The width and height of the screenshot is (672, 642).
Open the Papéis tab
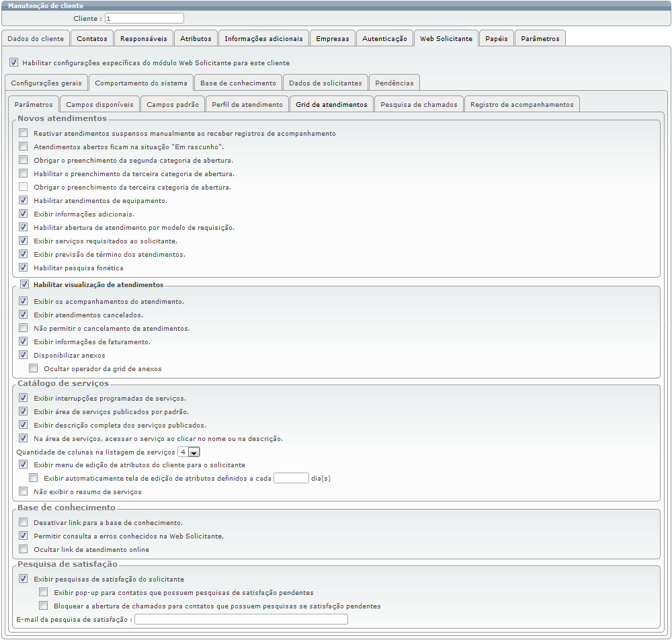(497, 38)
